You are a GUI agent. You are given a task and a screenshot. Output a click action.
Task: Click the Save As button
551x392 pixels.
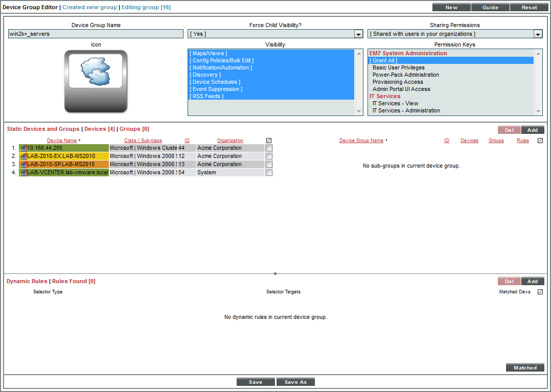click(295, 381)
